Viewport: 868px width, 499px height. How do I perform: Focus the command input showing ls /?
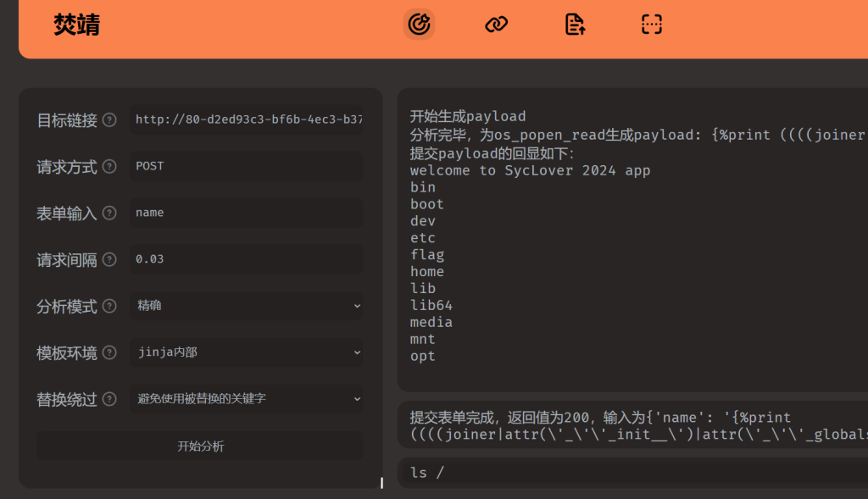[632, 473]
